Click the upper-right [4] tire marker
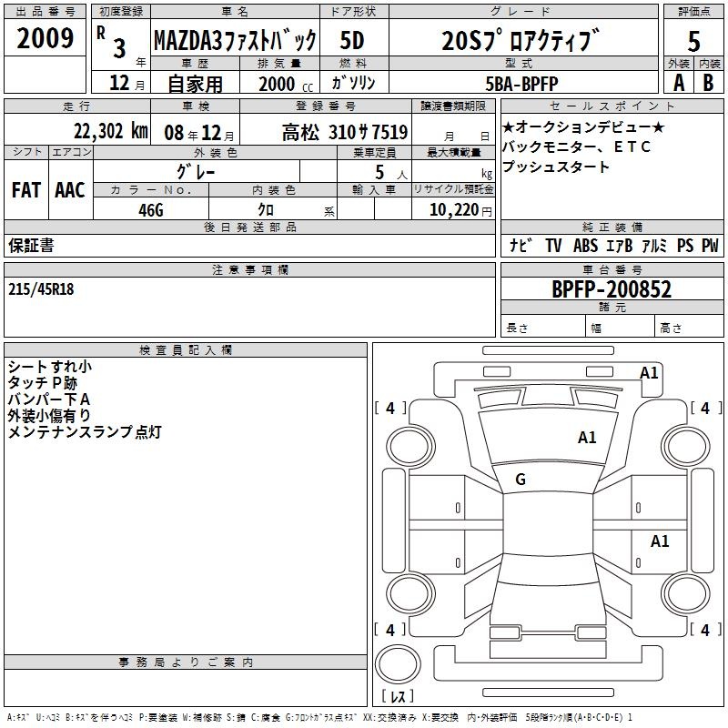Viewport: 728px width, 728px height. 704,409
